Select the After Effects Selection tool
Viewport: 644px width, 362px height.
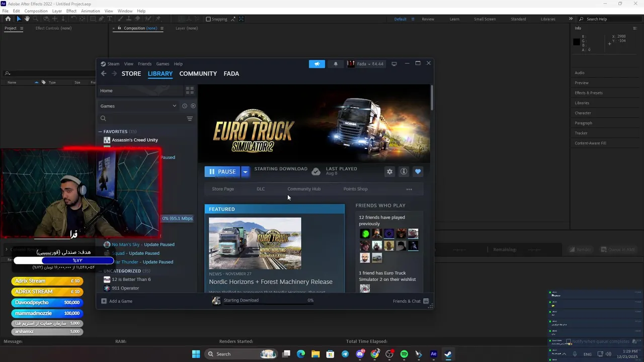point(19,19)
